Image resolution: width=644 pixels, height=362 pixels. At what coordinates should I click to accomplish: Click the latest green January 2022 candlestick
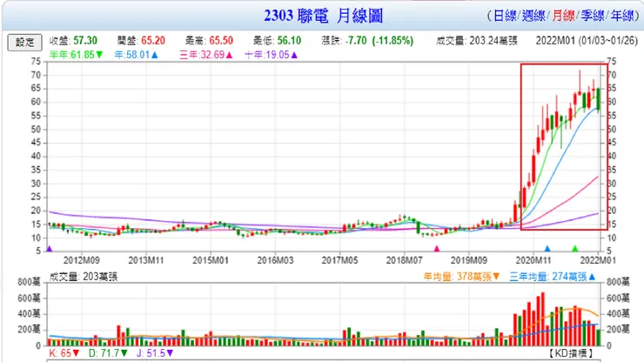[x=599, y=99]
